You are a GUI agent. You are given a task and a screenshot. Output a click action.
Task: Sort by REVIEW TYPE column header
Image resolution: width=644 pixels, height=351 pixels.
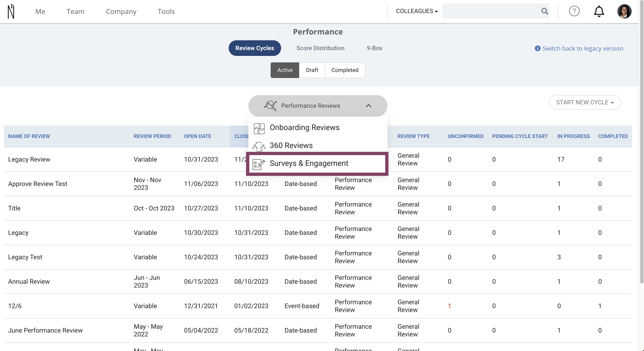[x=413, y=136]
